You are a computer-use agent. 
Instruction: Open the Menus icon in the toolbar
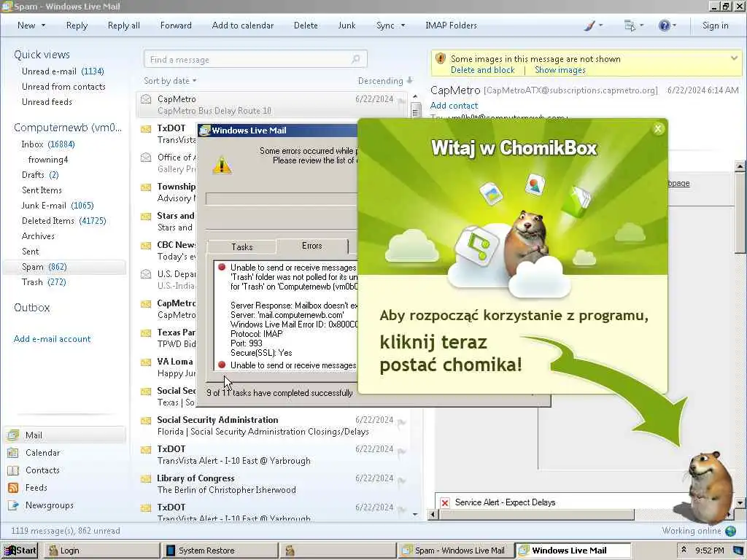coord(630,26)
